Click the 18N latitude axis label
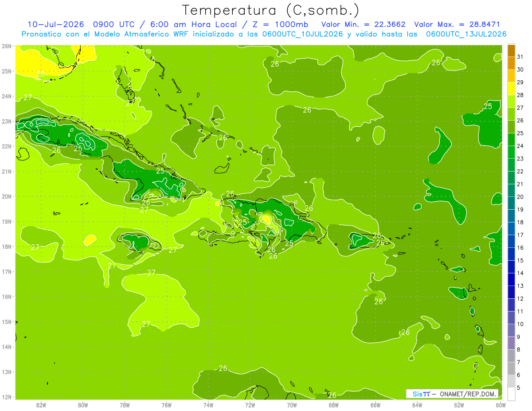 tap(6, 247)
